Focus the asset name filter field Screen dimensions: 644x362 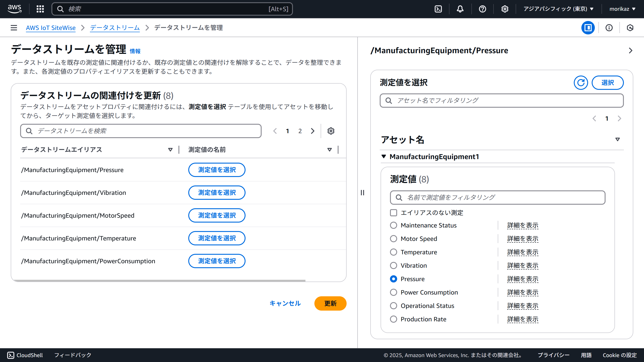[x=502, y=100]
